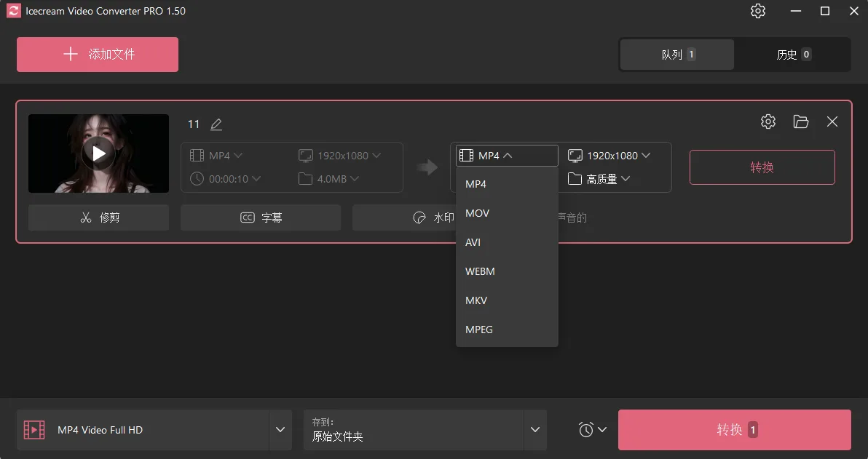This screenshot has height=459, width=868.
Task: Click the main 转换 1 convert button
Action: tap(734, 430)
